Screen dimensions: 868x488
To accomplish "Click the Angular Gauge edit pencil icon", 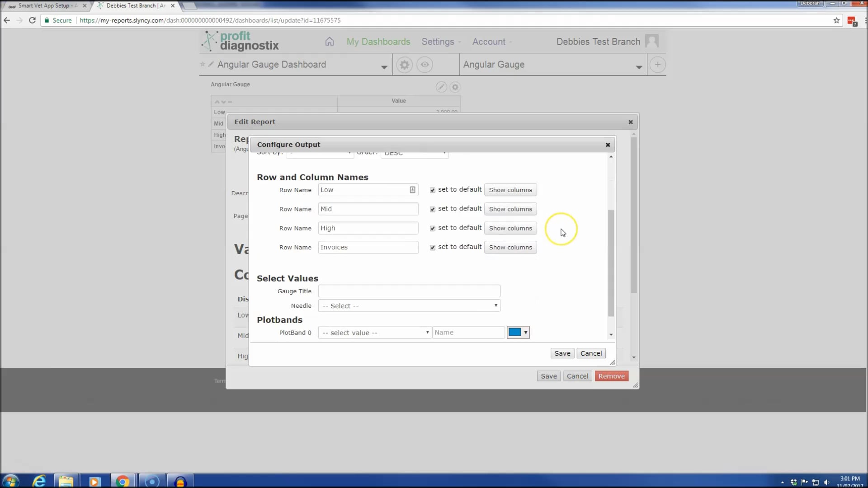I will (x=441, y=87).
